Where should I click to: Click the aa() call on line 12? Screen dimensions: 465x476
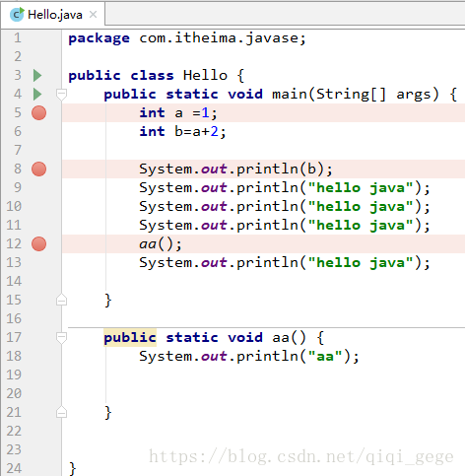[161, 244]
